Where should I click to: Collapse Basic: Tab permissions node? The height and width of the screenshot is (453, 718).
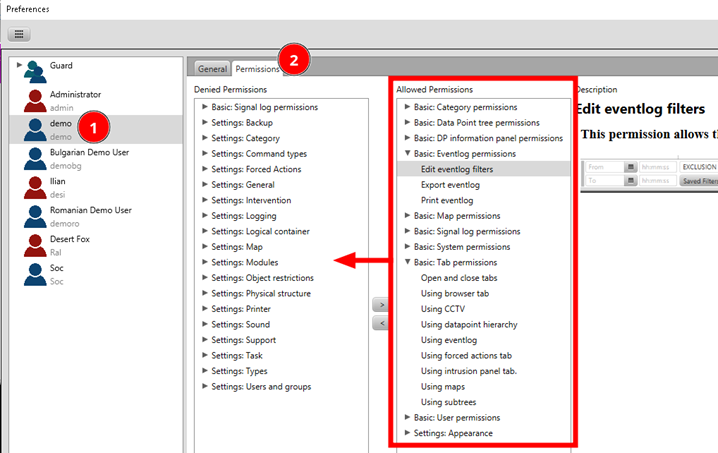(407, 263)
